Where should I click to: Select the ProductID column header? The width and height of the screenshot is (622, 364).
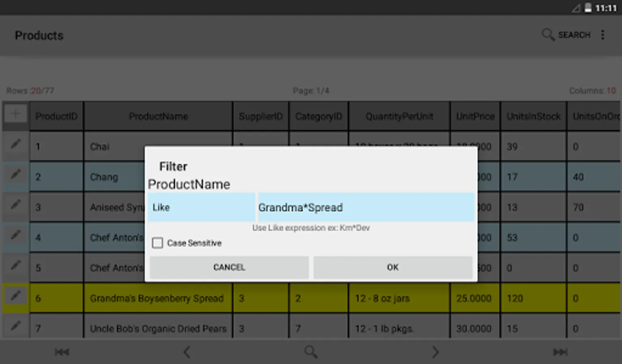pyautogui.click(x=56, y=116)
